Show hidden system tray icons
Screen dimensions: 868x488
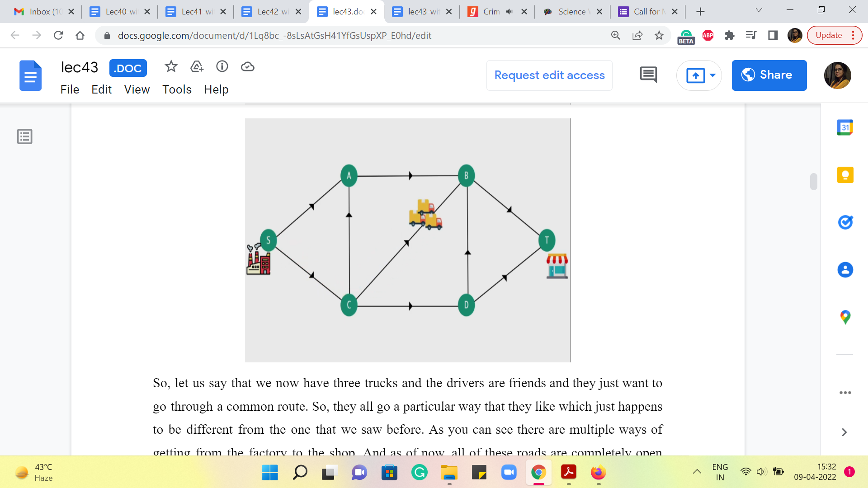tap(697, 472)
